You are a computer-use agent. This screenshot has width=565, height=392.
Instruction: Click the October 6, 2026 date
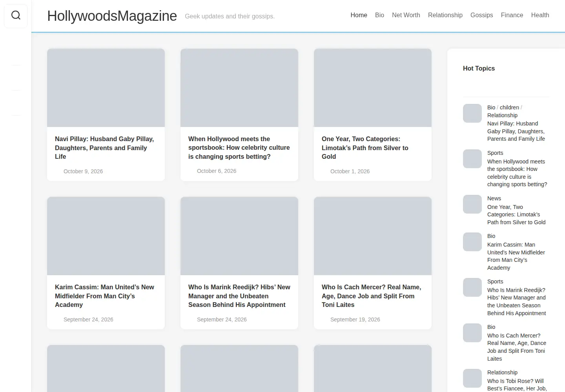pyautogui.click(x=217, y=171)
